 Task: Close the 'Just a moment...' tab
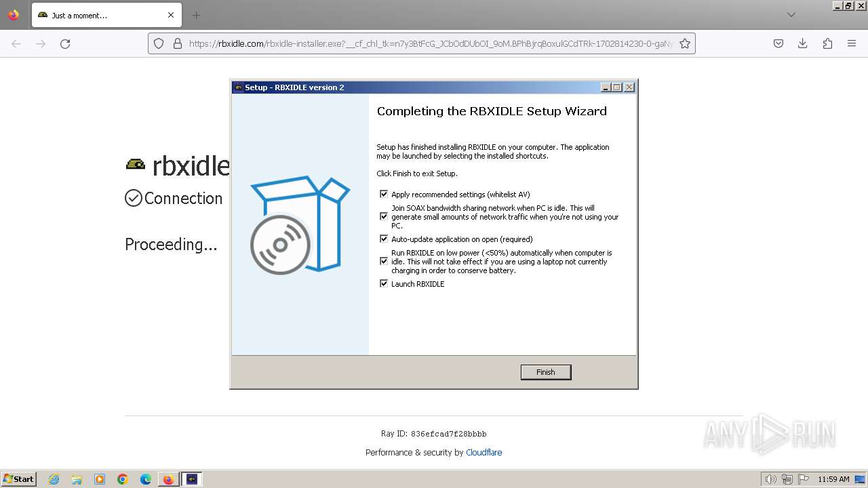tap(171, 15)
